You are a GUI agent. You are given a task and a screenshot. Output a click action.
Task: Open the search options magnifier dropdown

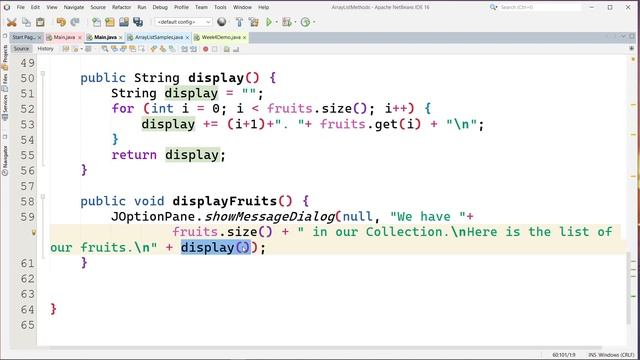pos(493,7)
